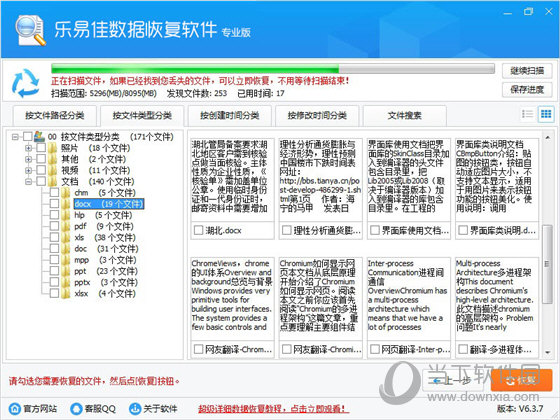560x420 pixels.
Task: Click the 关于软件 label text
Action: click(x=160, y=409)
